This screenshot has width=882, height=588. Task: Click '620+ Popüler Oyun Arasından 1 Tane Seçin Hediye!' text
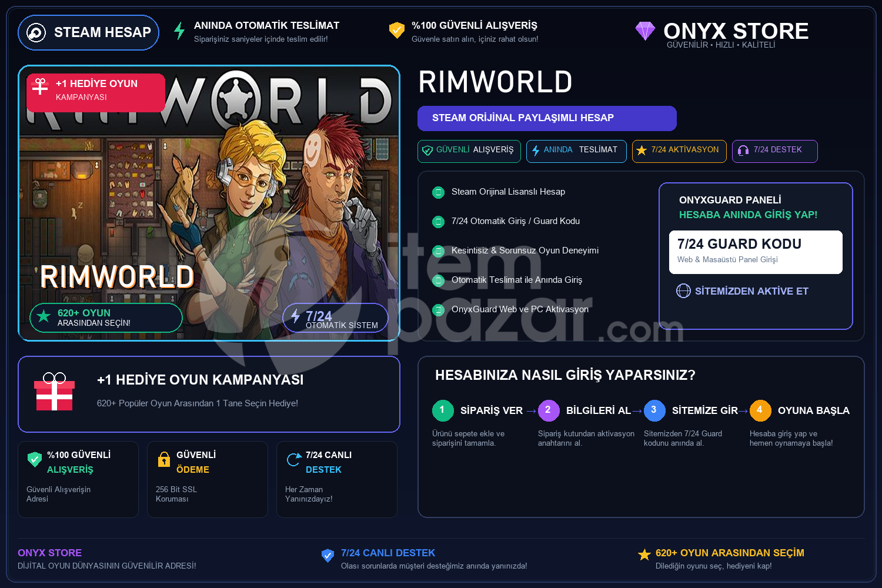198,403
